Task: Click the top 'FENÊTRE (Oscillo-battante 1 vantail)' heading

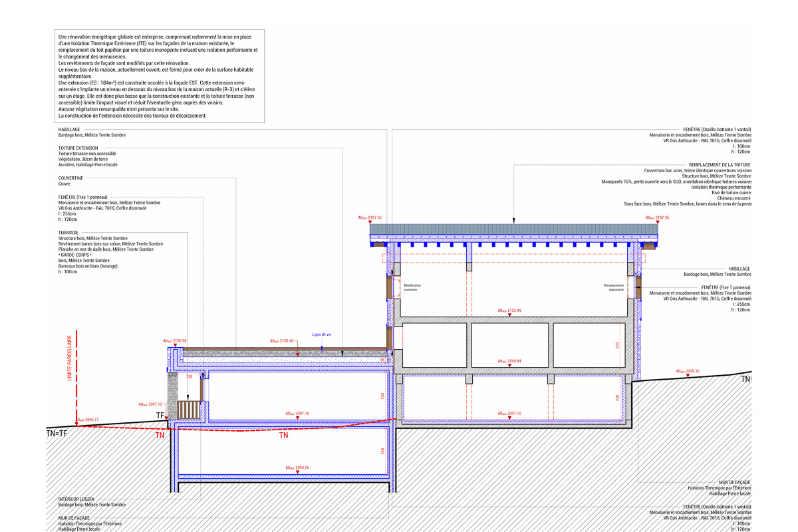Action: 718,130
